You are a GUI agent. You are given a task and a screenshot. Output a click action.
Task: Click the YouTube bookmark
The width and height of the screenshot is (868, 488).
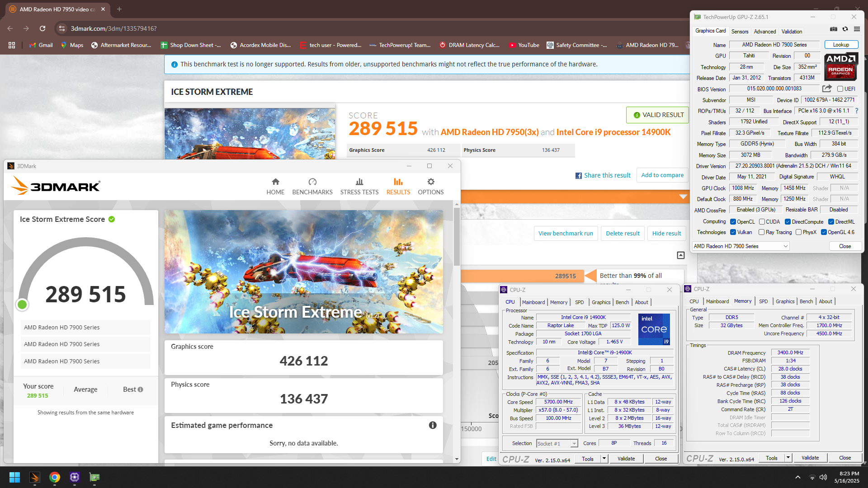(524, 45)
